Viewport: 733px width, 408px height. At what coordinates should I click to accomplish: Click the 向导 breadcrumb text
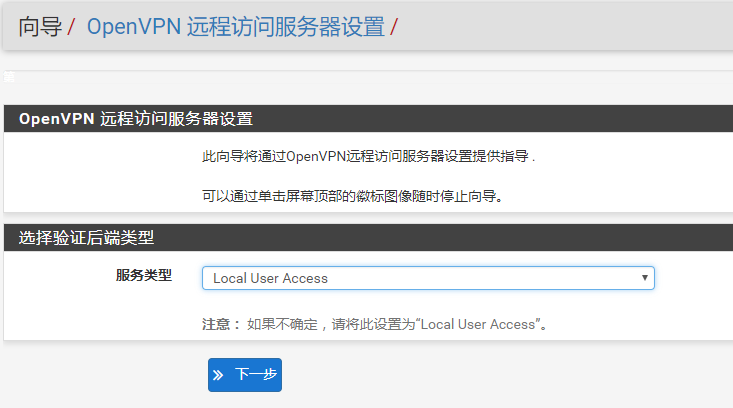[x=40, y=27]
